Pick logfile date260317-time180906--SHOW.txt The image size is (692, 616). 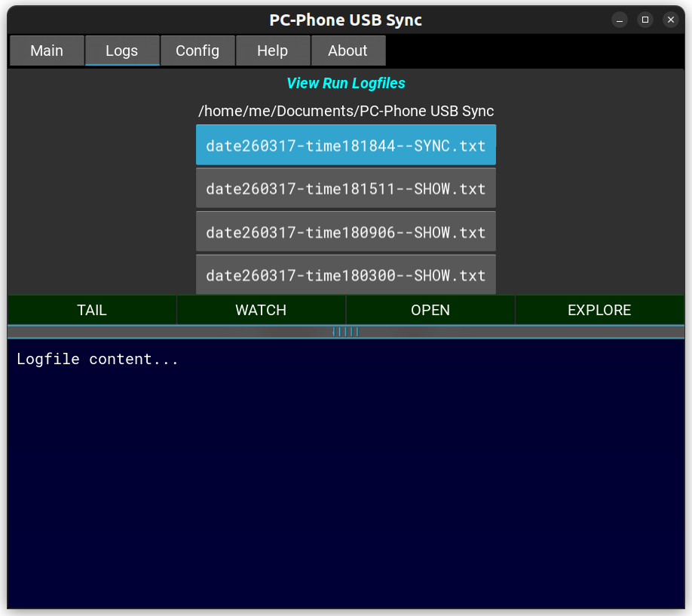[346, 232]
